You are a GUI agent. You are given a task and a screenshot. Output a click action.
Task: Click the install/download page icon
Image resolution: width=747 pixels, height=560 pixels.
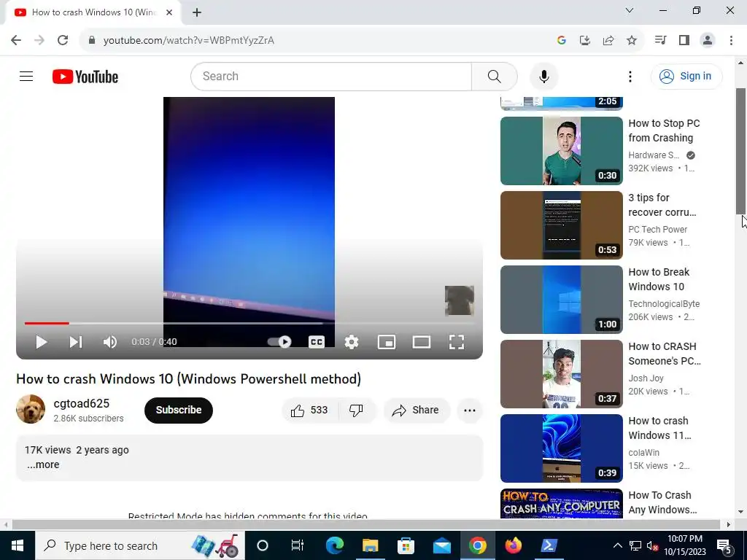tap(585, 41)
